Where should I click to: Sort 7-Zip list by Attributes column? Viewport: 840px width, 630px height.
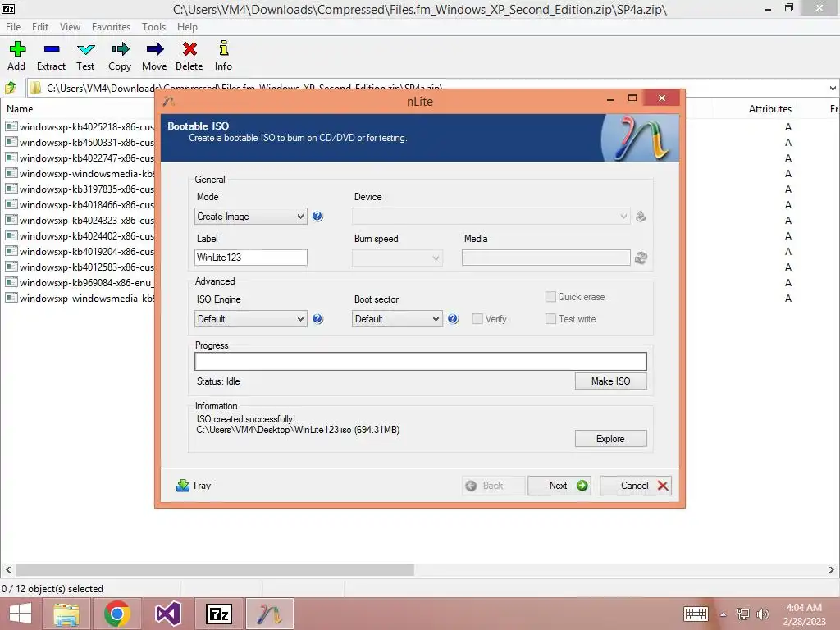point(769,109)
